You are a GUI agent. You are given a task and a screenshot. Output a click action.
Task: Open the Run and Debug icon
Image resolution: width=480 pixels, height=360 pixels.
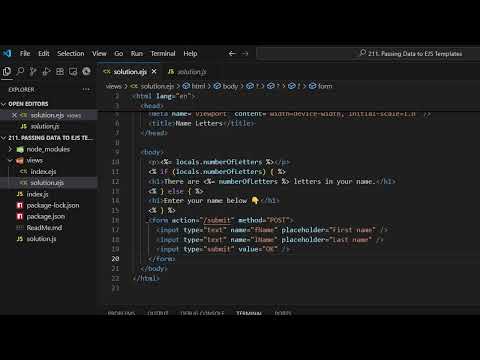click(46, 71)
